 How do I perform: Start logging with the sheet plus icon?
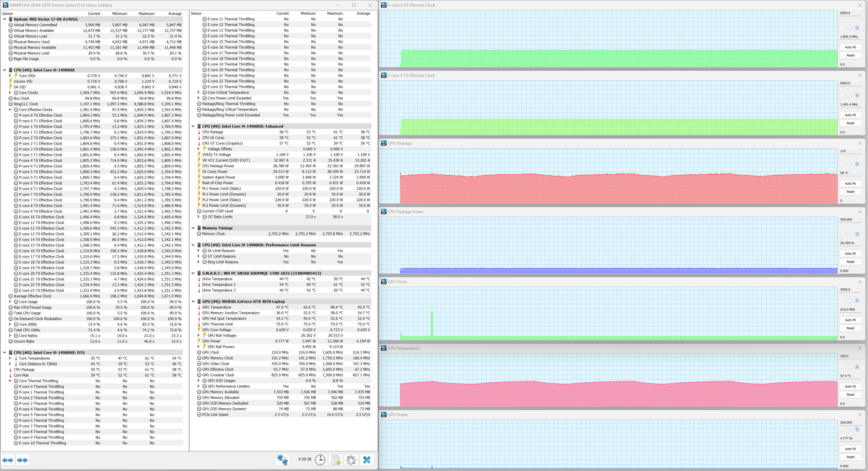point(336,459)
